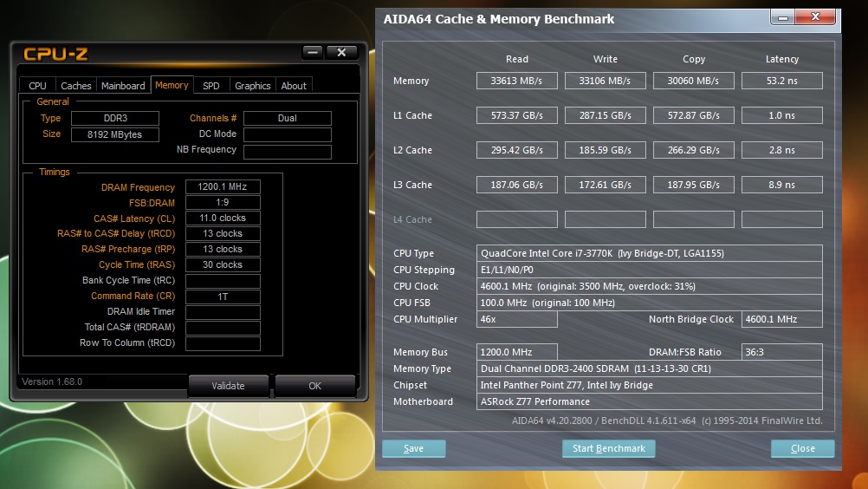
Task: Click the L2 Cache Read value 295.42 GB/s
Action: 516,150
